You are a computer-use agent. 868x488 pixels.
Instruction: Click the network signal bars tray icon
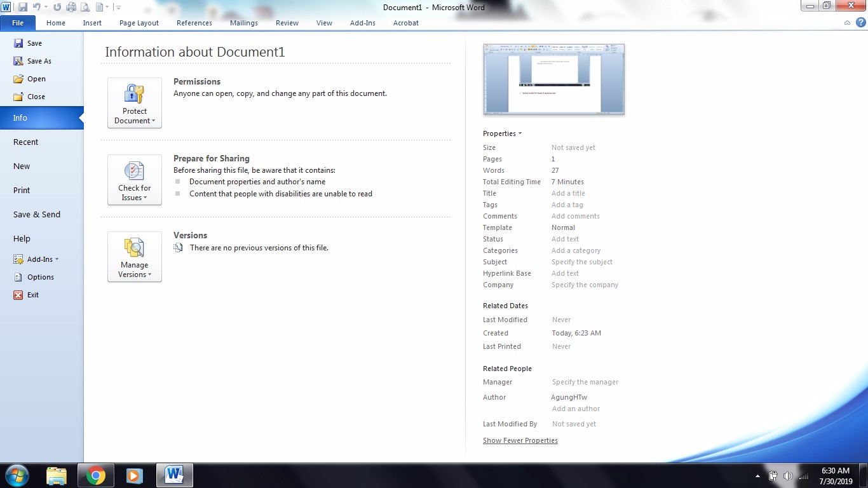(804, 476)
